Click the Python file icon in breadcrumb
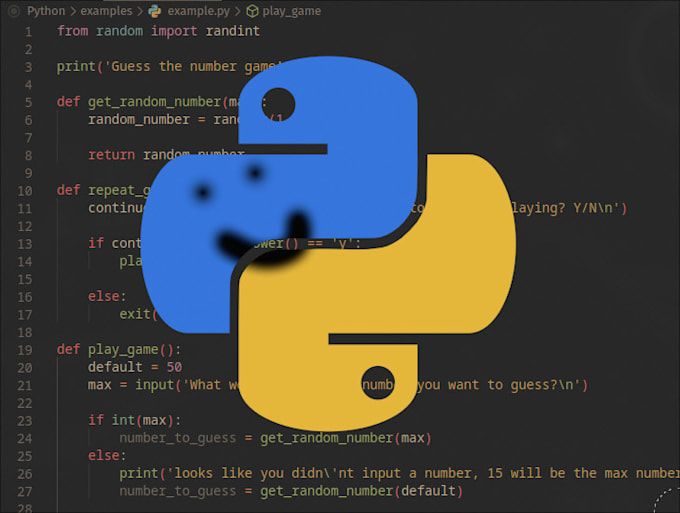This screenshot has height=513, width=680. pos(155,11)
